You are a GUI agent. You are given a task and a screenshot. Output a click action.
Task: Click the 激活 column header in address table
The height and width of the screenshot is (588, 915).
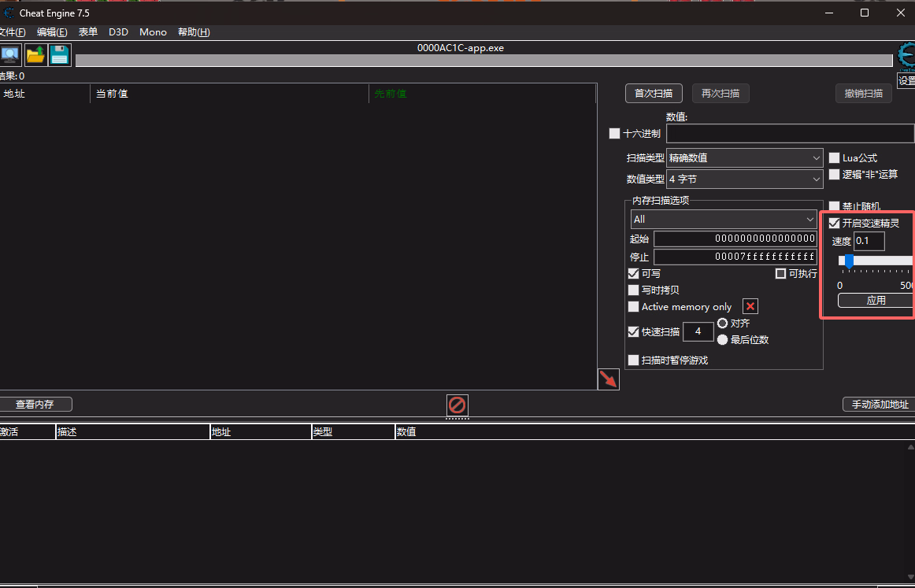click(x=28, y=432)
